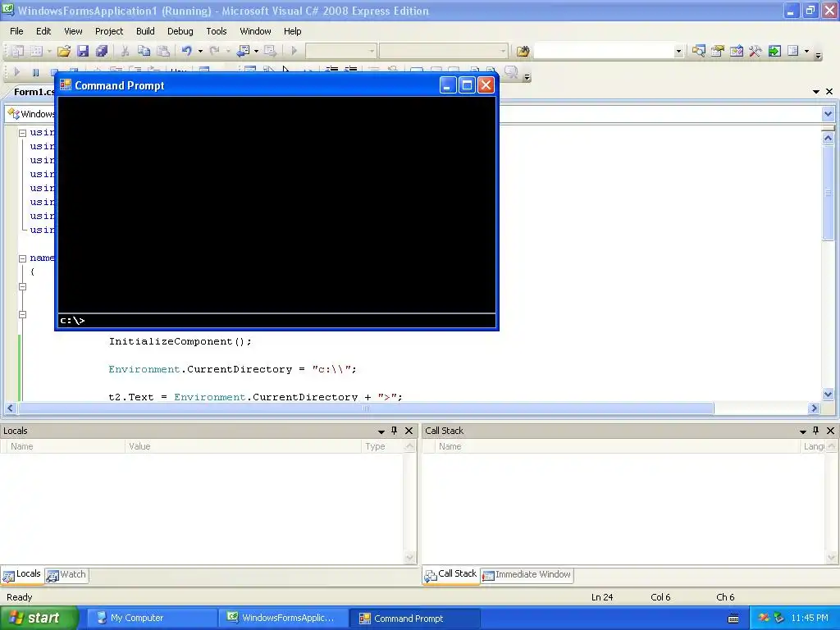This screenshot has width=840, height=630.
Task: Click the Find combo box text field
Action: [x=604, y=51]
